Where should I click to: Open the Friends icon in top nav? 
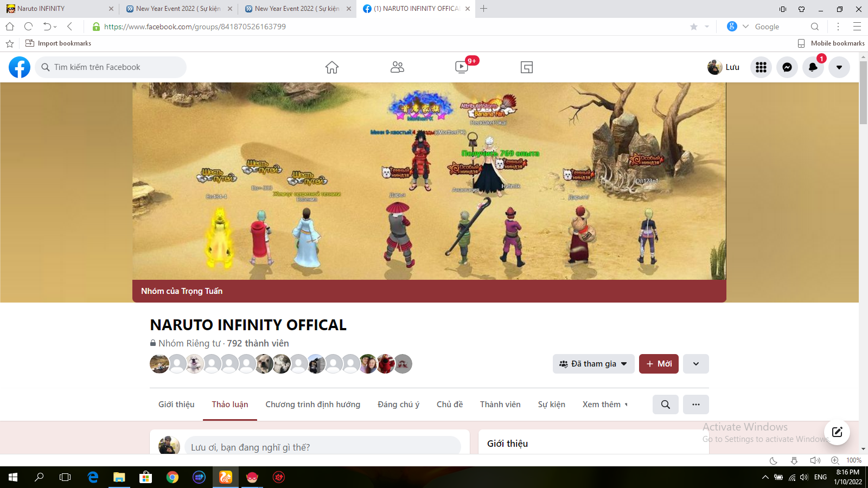(397, 67)
